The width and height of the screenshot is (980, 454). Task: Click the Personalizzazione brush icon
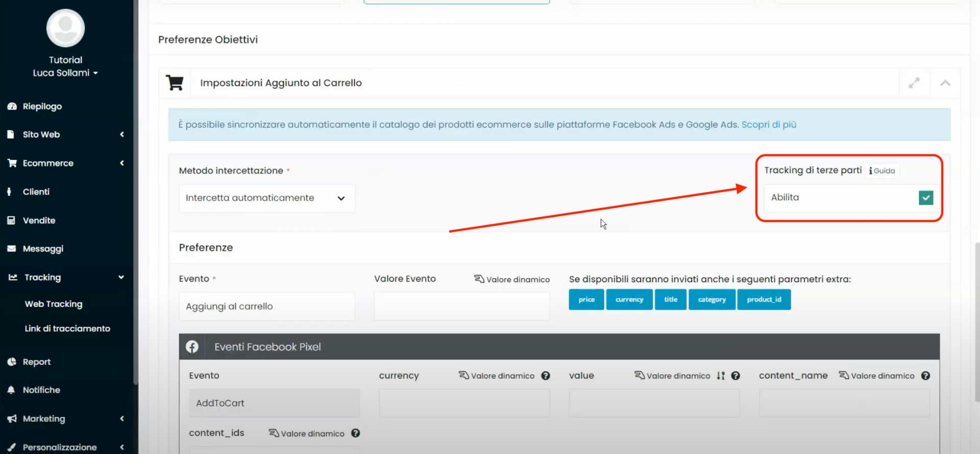click(11, 447)
